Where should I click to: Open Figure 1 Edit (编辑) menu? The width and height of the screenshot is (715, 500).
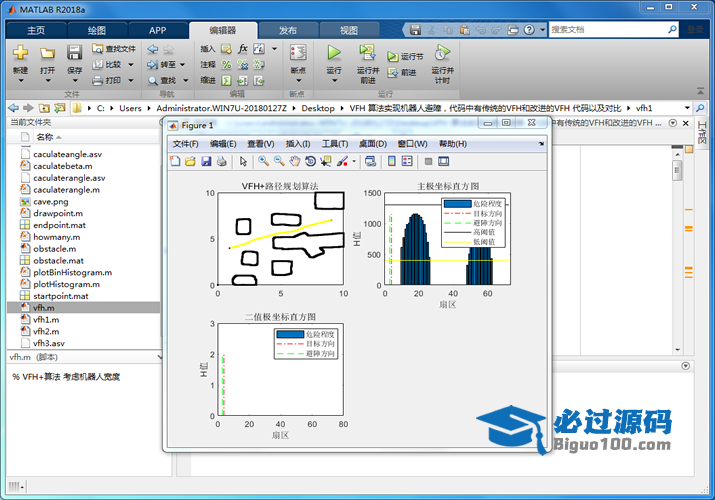click(223, 144)
